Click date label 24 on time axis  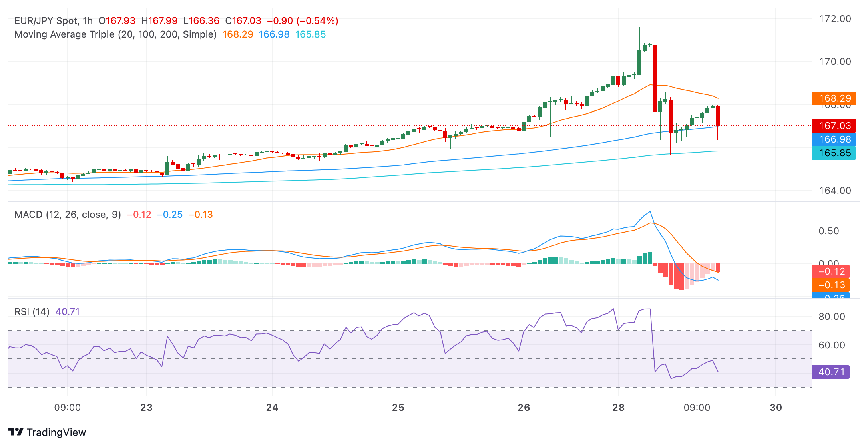(272, 408)
